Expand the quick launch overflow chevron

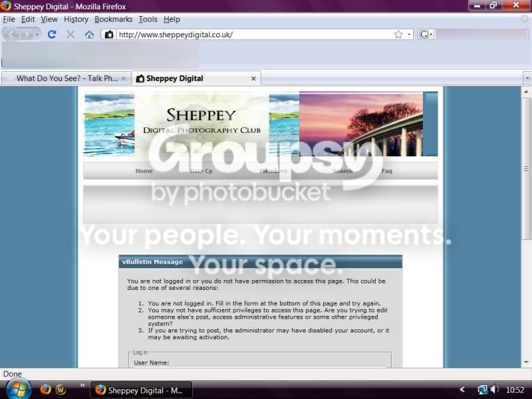click(82, 386)
